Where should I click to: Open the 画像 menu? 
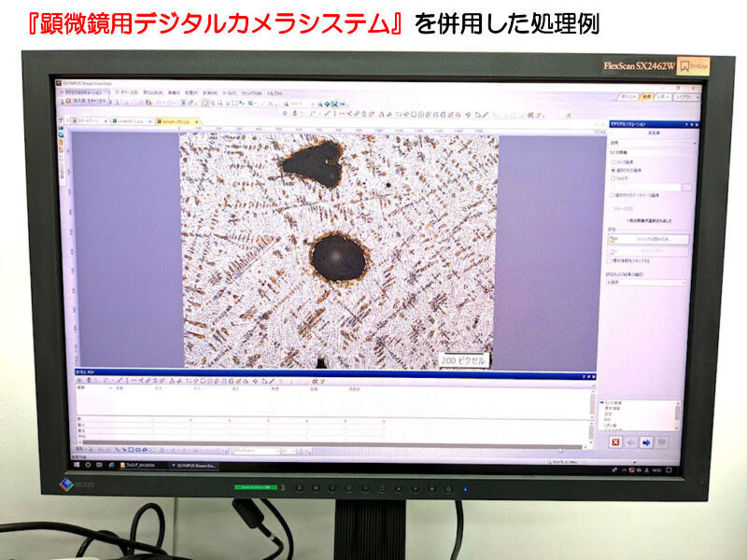coord(174,92)
